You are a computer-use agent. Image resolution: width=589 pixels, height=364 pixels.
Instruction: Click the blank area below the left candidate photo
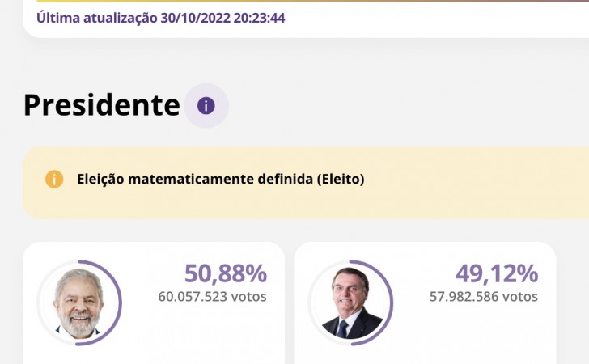[78, 353]
